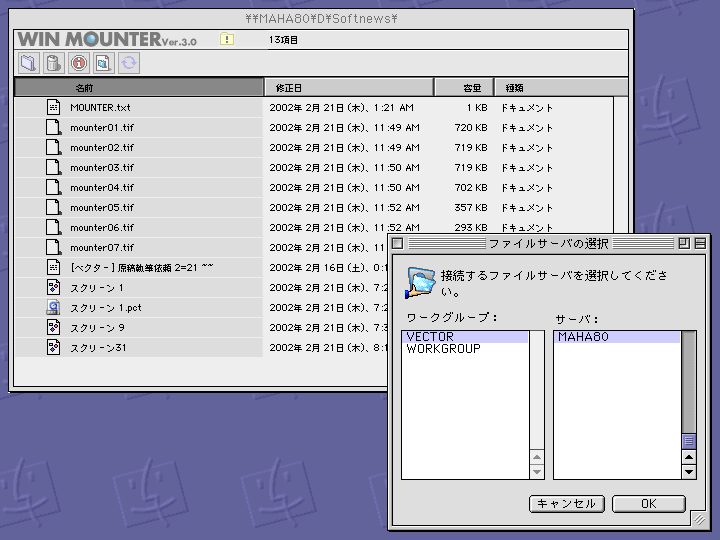Viewport: 720px width, 540px height.
Task: Click the OK button
Action: coord(649,504)
